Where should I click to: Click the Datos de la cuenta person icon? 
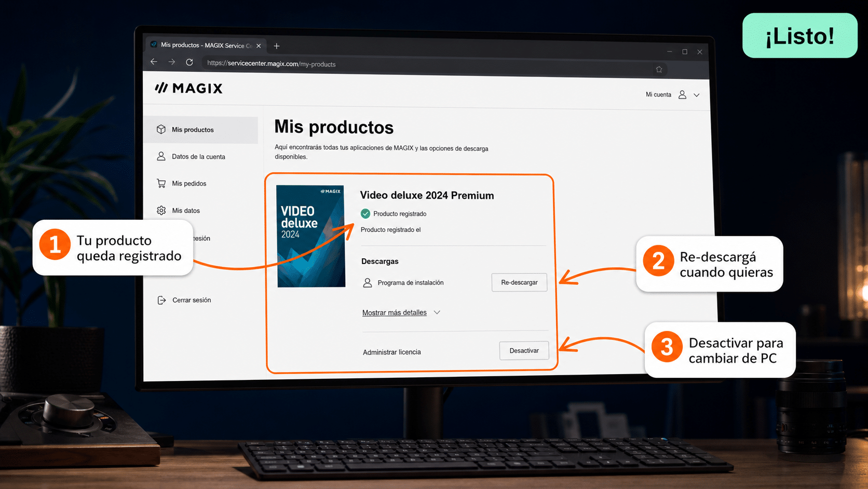pos(161,156)
